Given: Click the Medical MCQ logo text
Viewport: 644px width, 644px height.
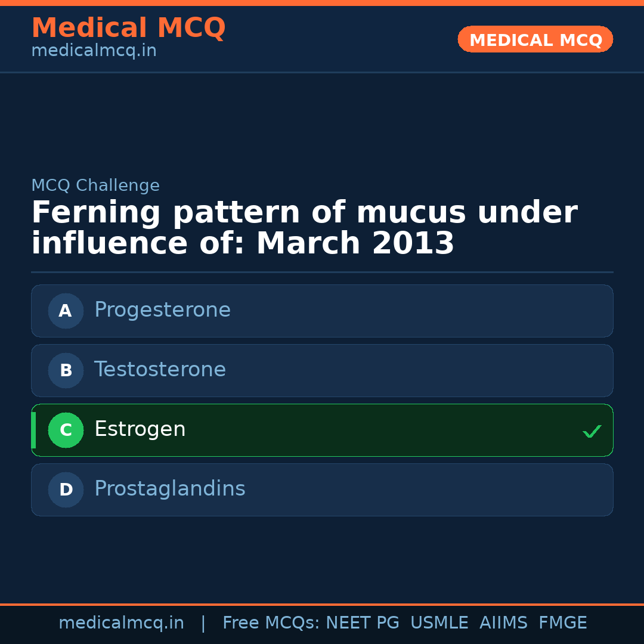Looking at the screenshot, I should click(128, 28).
